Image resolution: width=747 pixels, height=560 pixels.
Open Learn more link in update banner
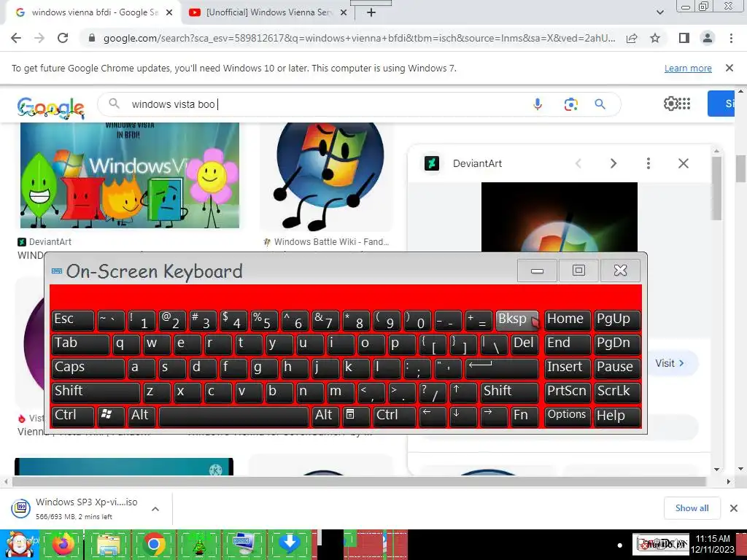(688, 68)
